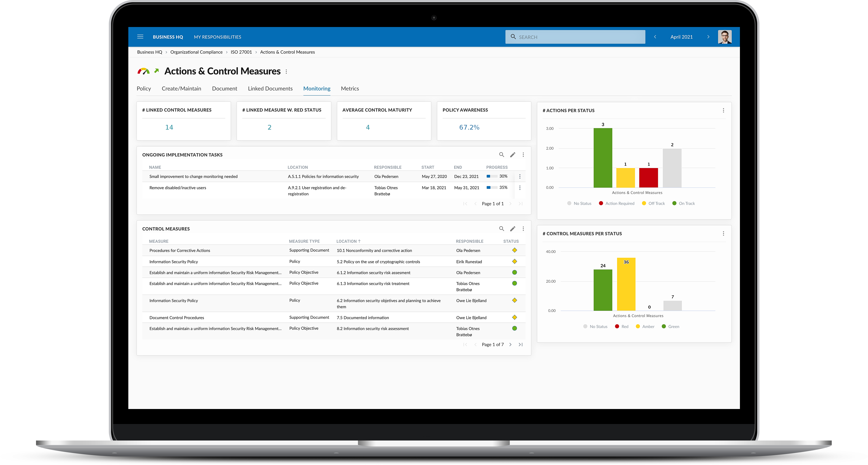Viewport: 868px width, 465px height.
Task: Expand to next page in Control Measures list
Action: pos(511,344)
